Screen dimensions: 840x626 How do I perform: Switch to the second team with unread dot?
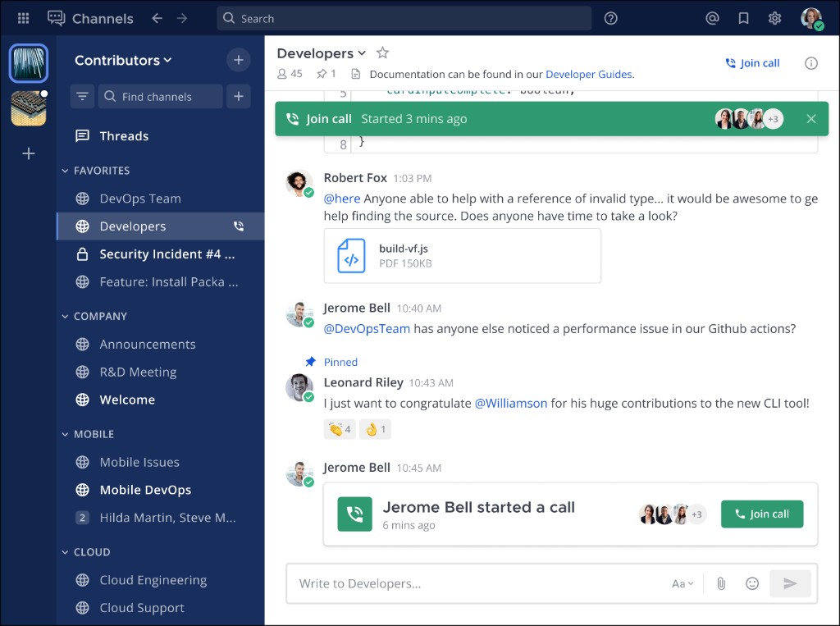point(29,108)
